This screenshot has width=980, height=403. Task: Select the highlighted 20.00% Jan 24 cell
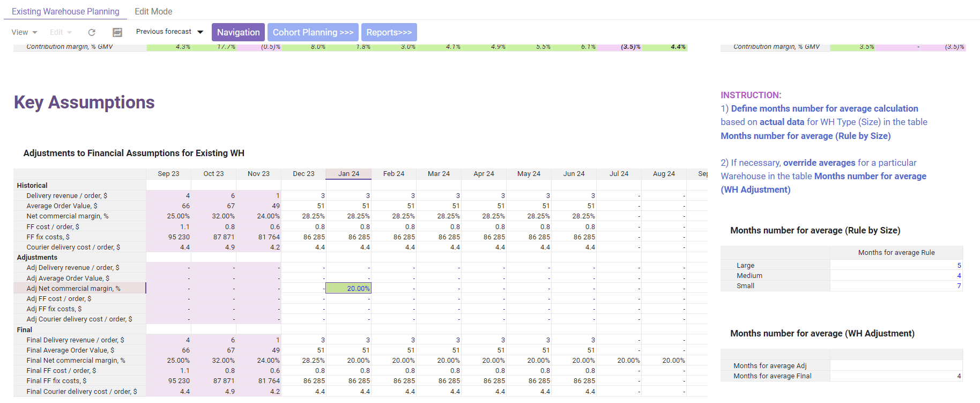tap(348, 288)
